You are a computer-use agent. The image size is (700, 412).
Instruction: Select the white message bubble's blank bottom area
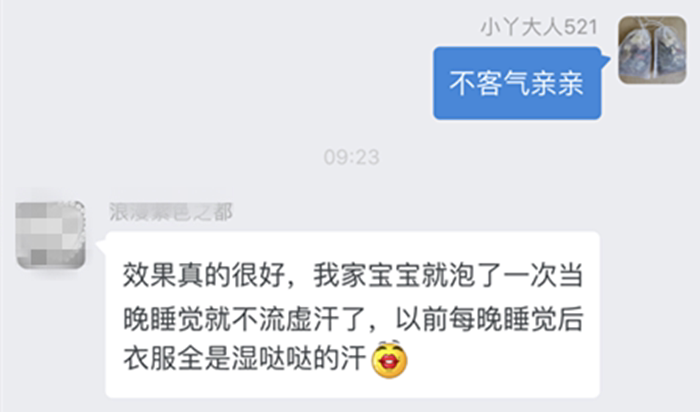(x=352, y=387)
